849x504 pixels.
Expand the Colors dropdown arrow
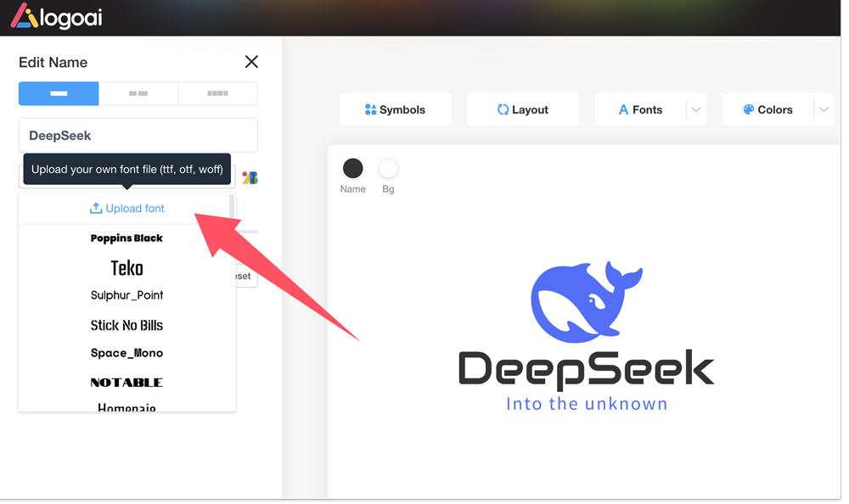[x=824, y=109]
